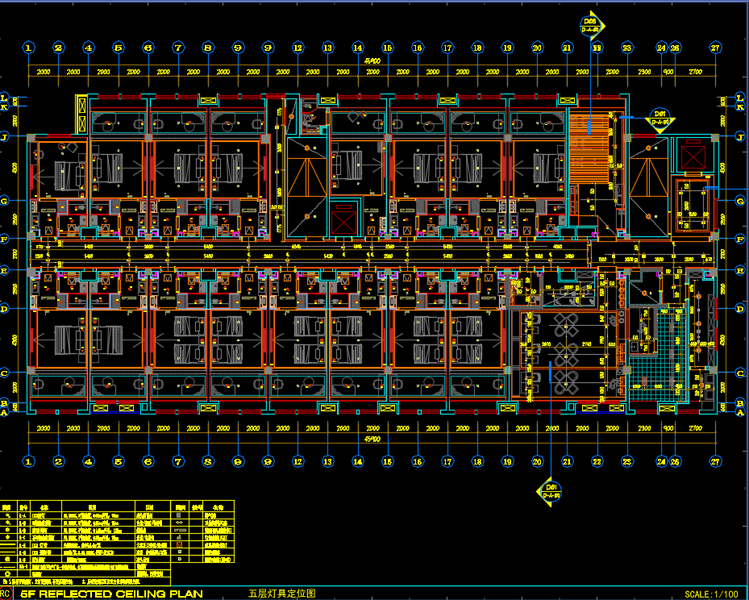Select bottom-row grid bubble 17
The width and height of the screenshot is (749, 600).
(x=448, y=461)
